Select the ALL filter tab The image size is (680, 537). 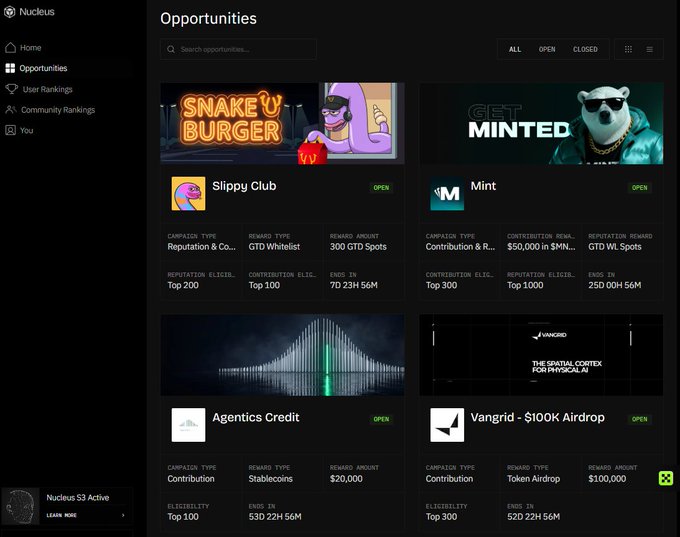point(515,49)
